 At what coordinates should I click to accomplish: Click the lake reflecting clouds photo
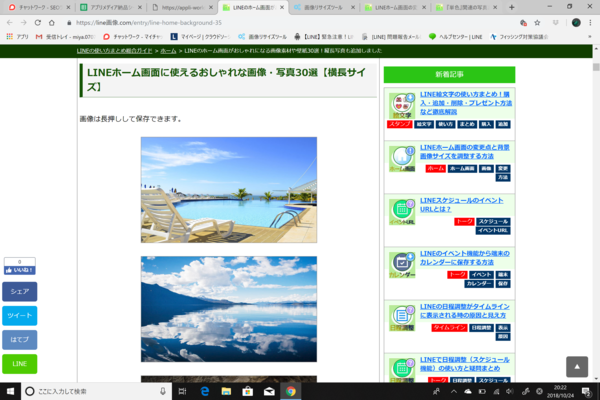click(229, 309)
